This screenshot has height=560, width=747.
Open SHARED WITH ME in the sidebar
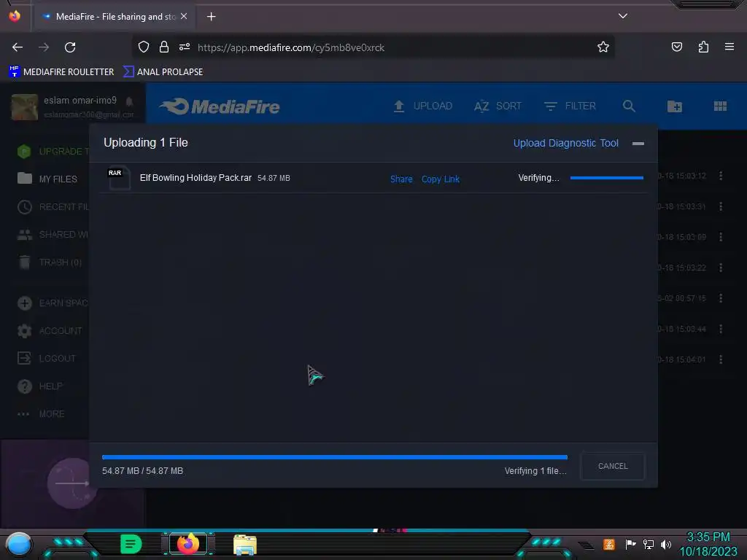click(53, 234)
